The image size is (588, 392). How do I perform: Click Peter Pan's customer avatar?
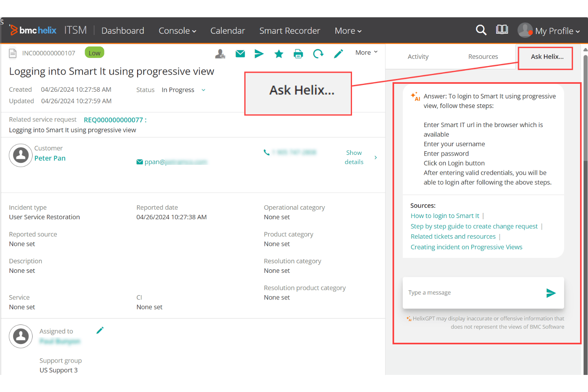coord(21,155)
